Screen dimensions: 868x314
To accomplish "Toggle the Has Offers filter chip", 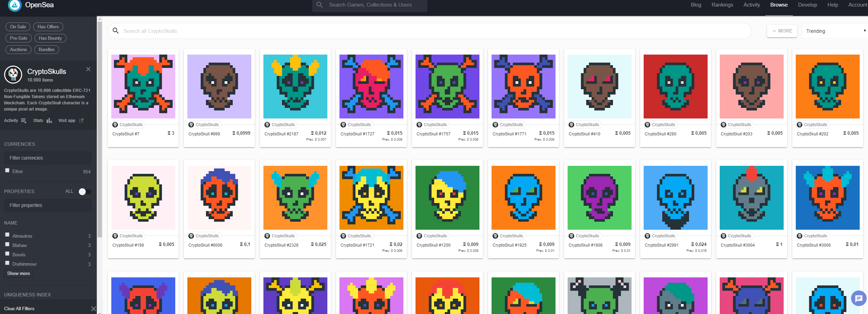I will 48,27.
